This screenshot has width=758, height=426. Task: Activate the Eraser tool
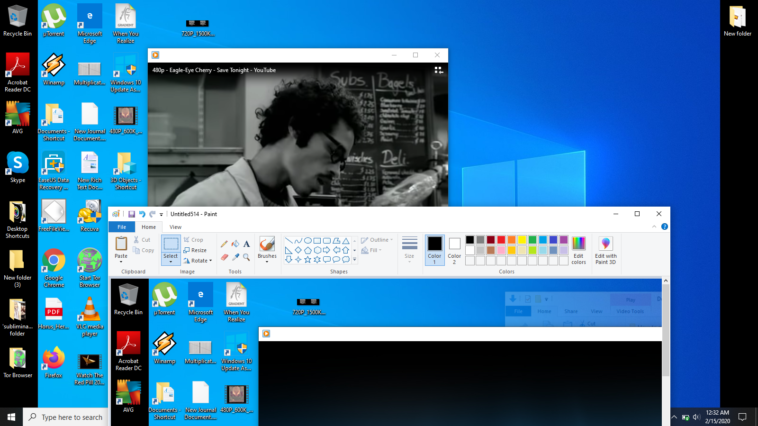pyautogui.click(x=224, y=257)
